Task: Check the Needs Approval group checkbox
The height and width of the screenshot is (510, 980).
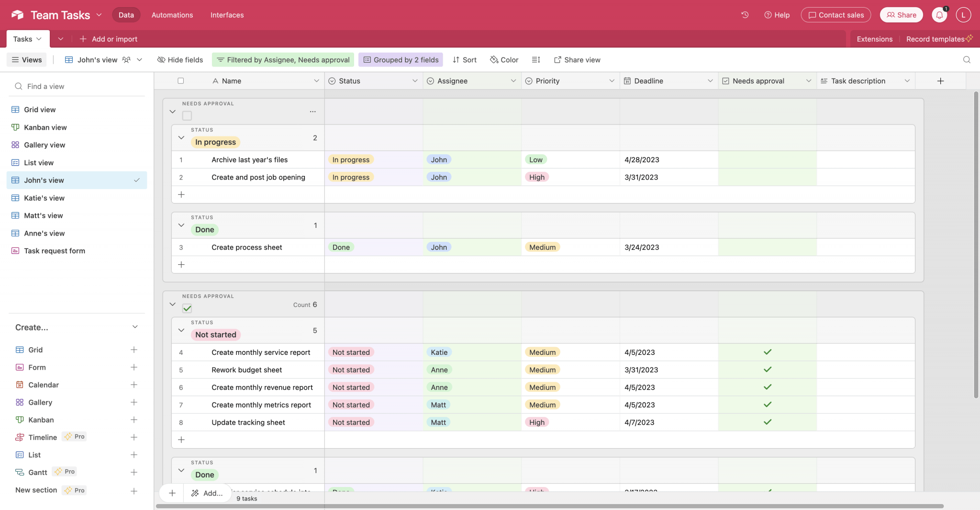Action: pos(187,115)
